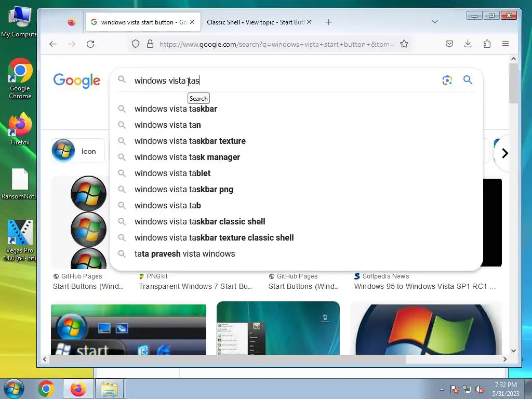Open the Vista desktop start menu thumbnail
This screenshot has height=399, width=532.
(278, 328)
